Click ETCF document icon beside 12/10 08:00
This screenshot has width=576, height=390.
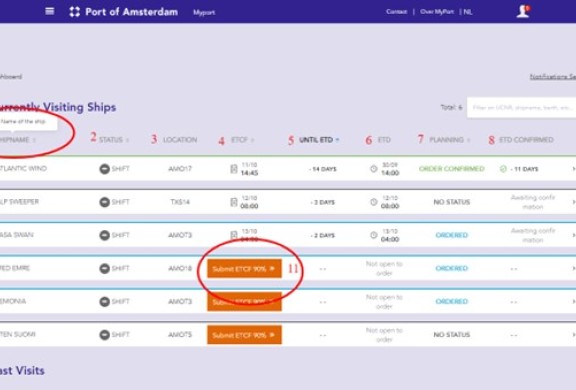pos(234,202)
